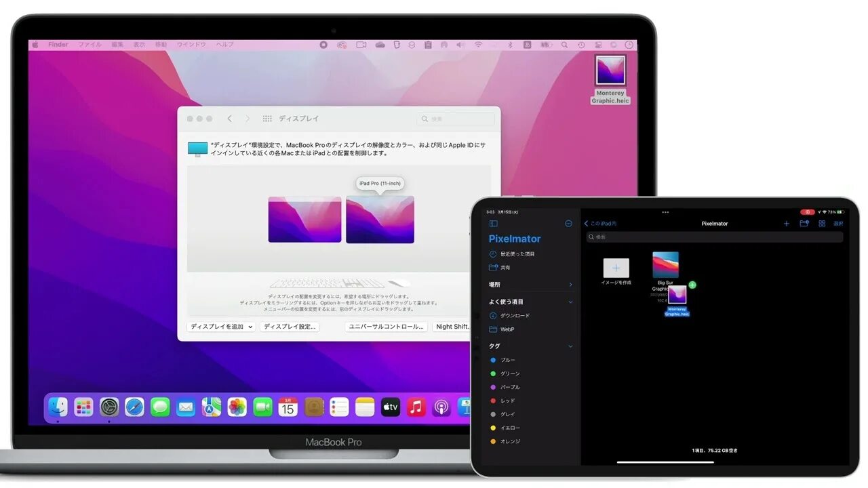Tap the plus icon in iPad toolbar
Screen dimensions: 868x488
tap(787, 224)
